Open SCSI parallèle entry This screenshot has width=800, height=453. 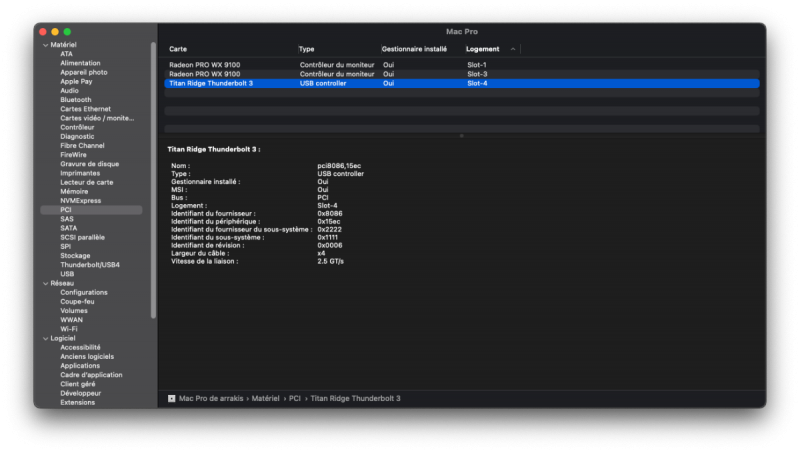(82, 238)
